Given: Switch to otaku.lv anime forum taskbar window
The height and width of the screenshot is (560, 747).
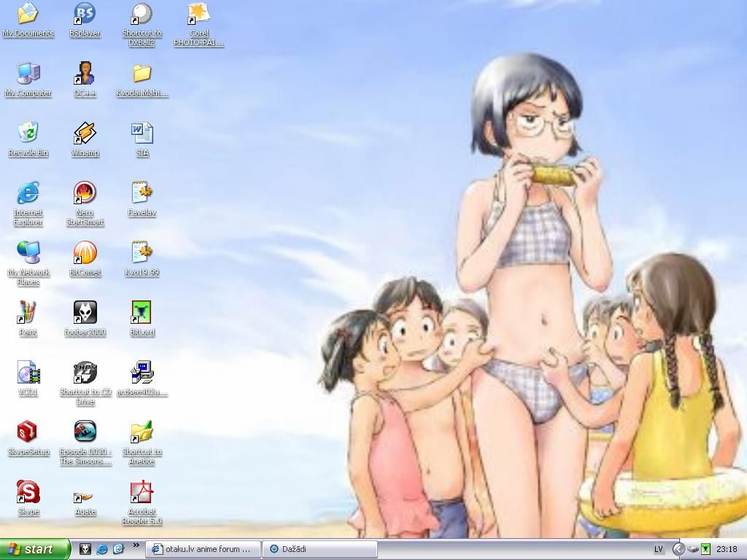Looking at the screenshot, I should pyautogui.click(x=203, y=549).
